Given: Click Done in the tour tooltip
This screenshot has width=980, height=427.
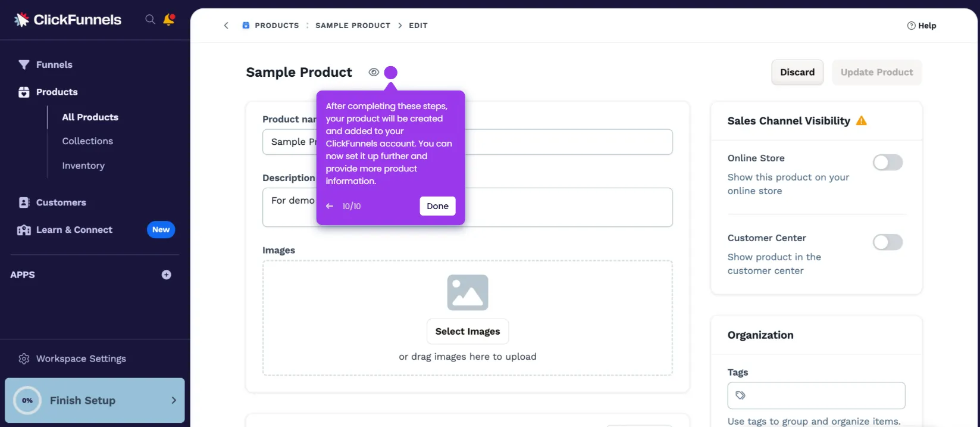Looking at the screenshot, I should pyautogui.click(x=437, y=206).
